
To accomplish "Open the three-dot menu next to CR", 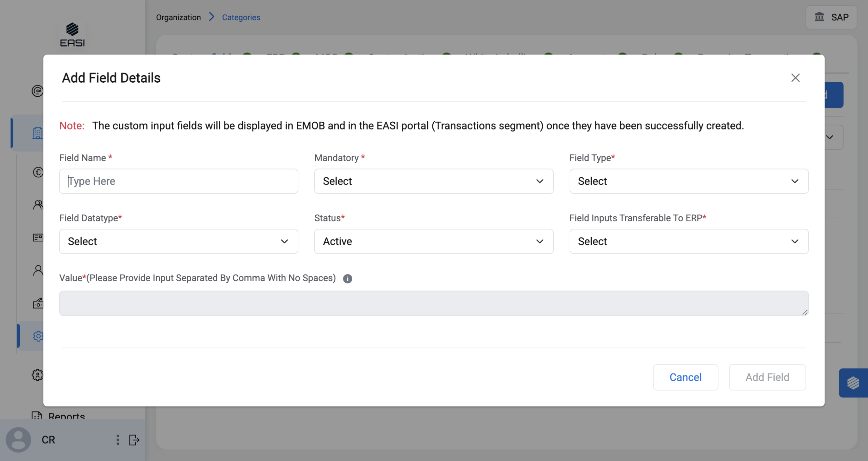I will (x=118, y=440).
